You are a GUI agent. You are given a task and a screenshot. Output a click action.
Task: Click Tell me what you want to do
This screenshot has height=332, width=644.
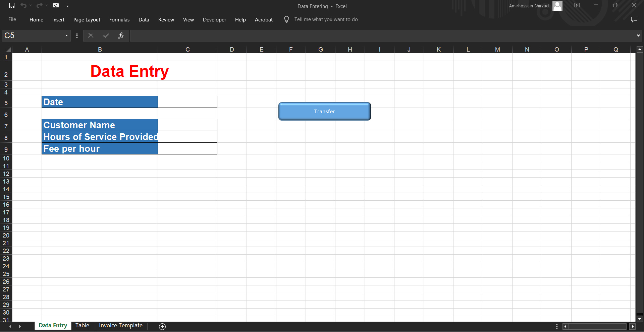click(x=326, y=19)
